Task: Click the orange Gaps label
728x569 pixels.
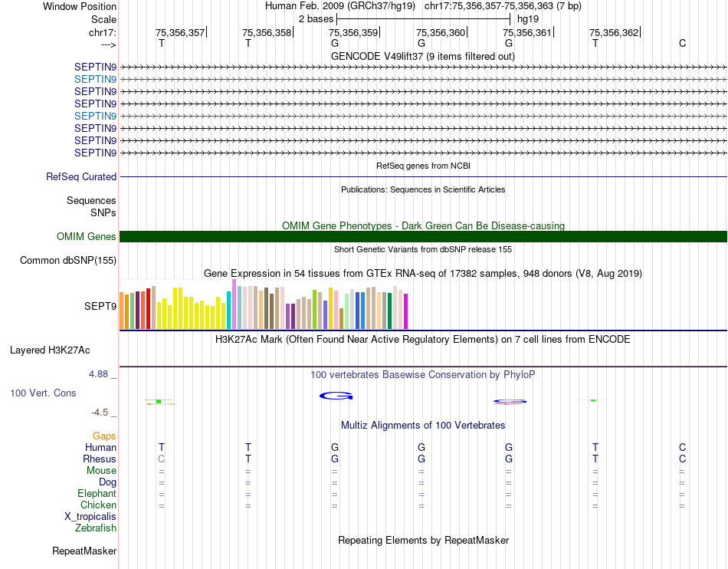Action: (104, 436)
